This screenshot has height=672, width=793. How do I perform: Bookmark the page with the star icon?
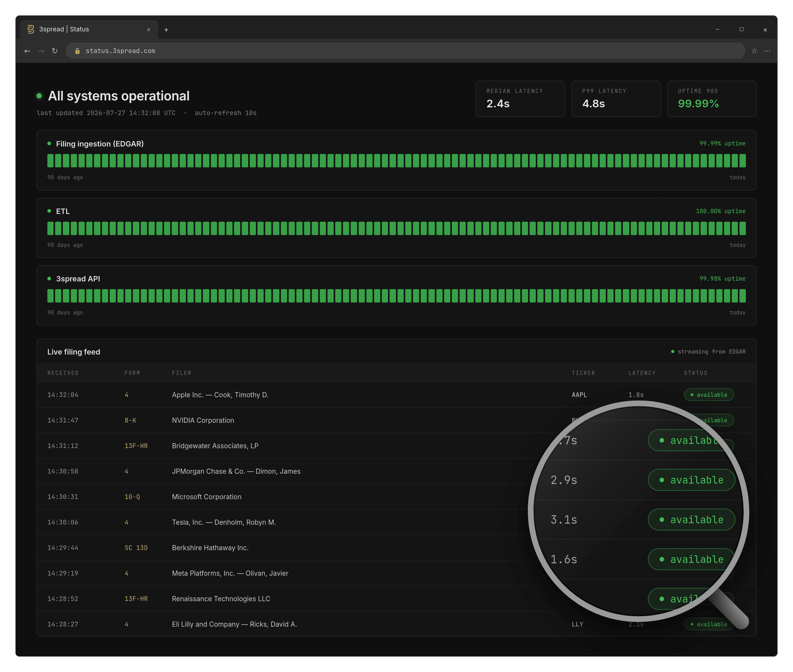(x=754, y=51)
